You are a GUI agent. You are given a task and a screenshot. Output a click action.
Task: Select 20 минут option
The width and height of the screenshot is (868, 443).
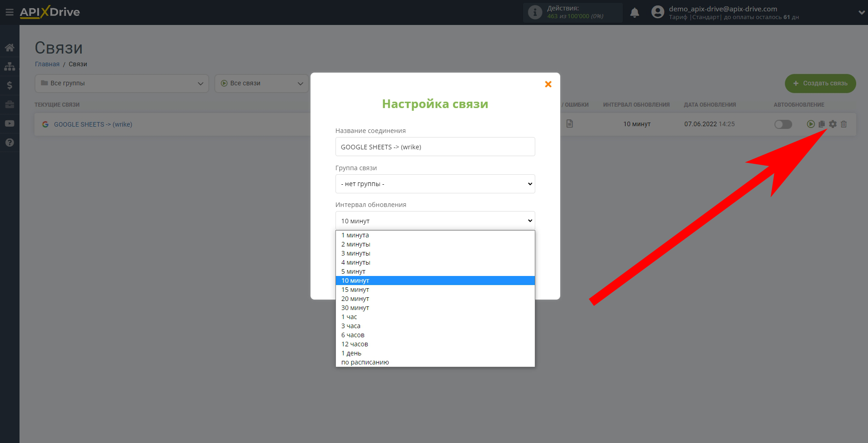[435, 299]
